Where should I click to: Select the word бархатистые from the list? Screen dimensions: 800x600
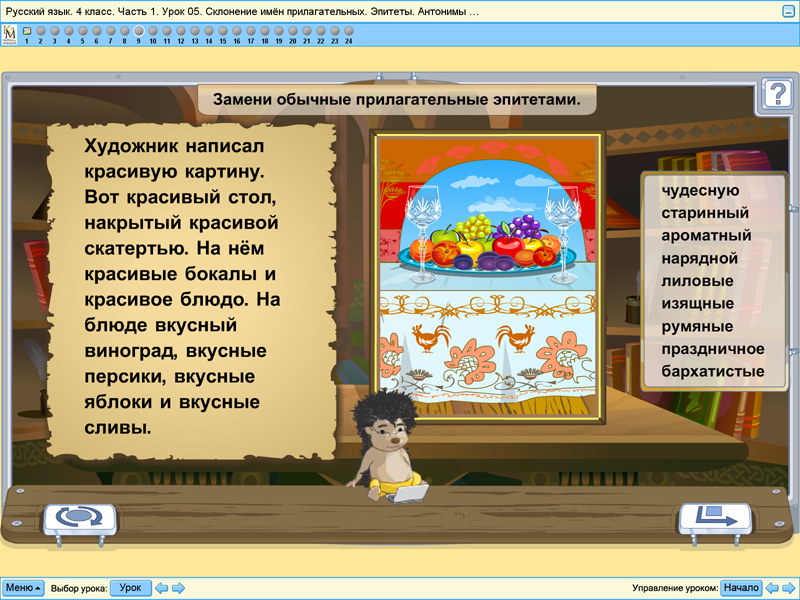(x=712, y=369)
